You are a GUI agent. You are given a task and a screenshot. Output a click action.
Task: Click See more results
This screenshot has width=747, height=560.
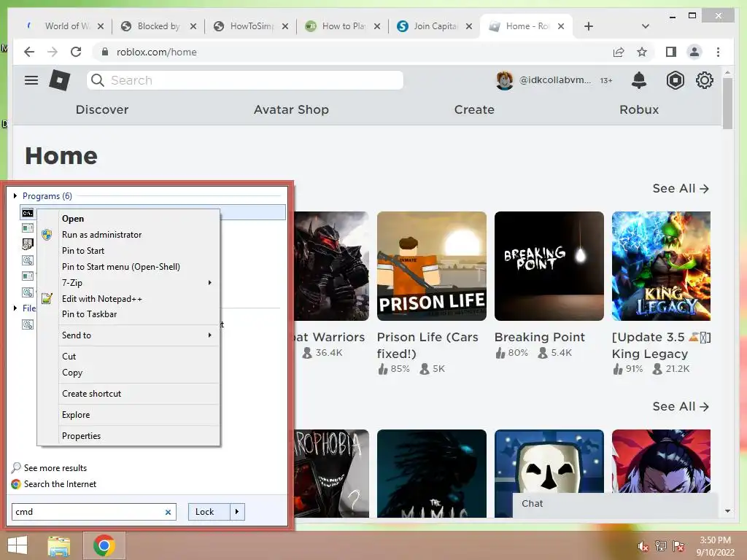(x=55, y=468)
